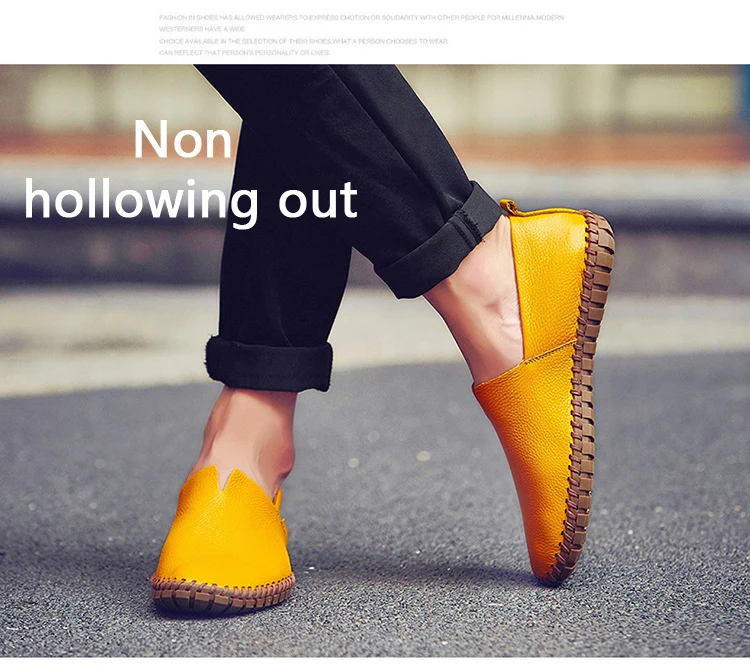The image size is (750, 667).
Task: Click the "CHOICE AVAILABLE IN THE SELECTION" caption line
Action: pos(303,41)
